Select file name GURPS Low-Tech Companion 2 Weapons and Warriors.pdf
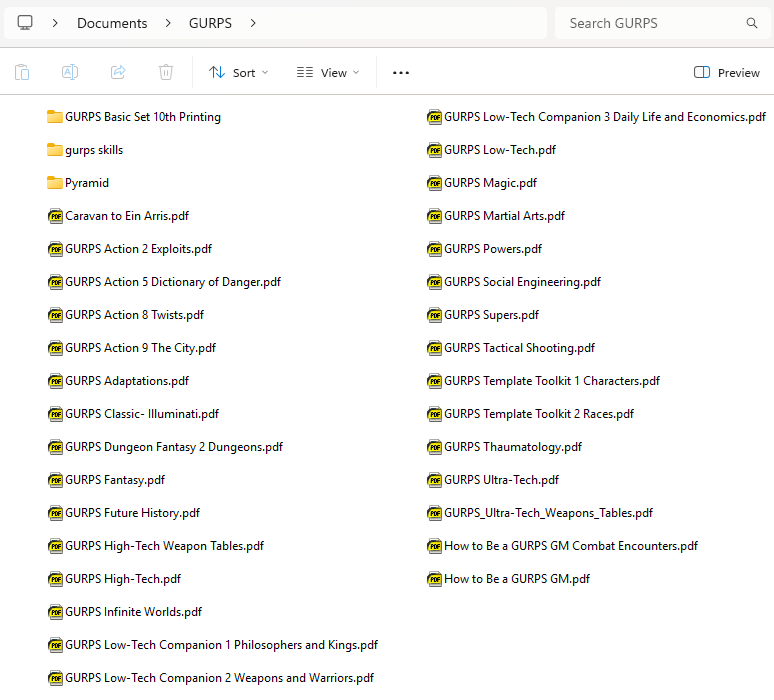This screenshot has height=700, width=774. [220, 678]
